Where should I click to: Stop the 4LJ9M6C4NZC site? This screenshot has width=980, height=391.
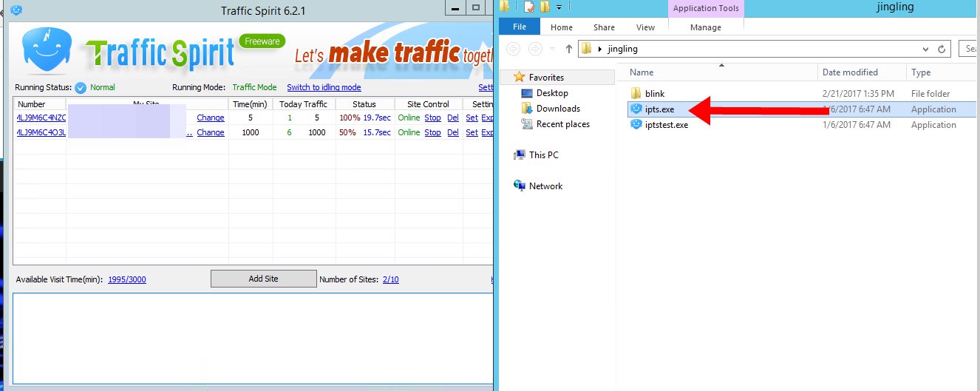(x=432, y=118)
